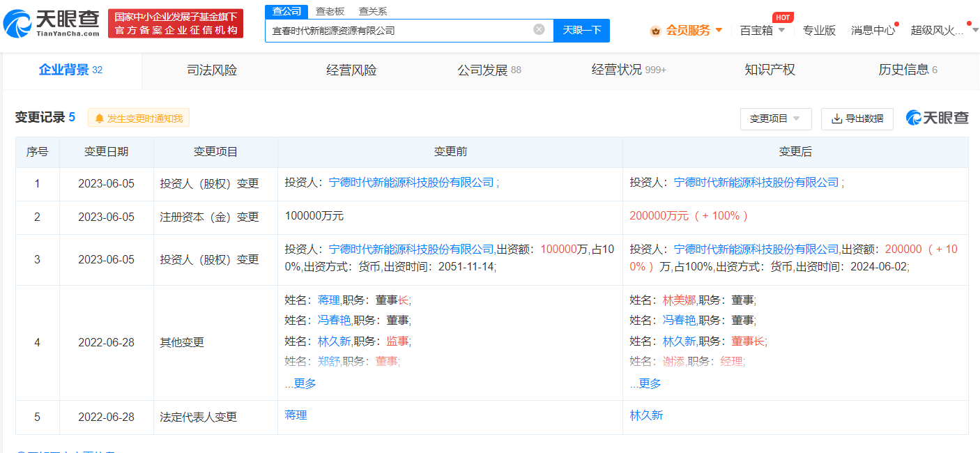The width and height of the screenshot is (980, 453).
Task: Click the 导出数据 button
Action: [857, 118]
